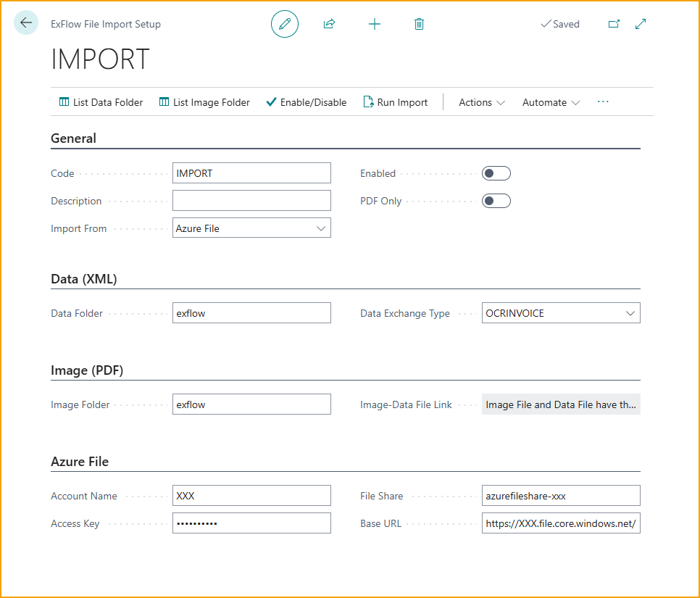Click inside the Description input field
The image size is (700, 598).
point(251,200)
